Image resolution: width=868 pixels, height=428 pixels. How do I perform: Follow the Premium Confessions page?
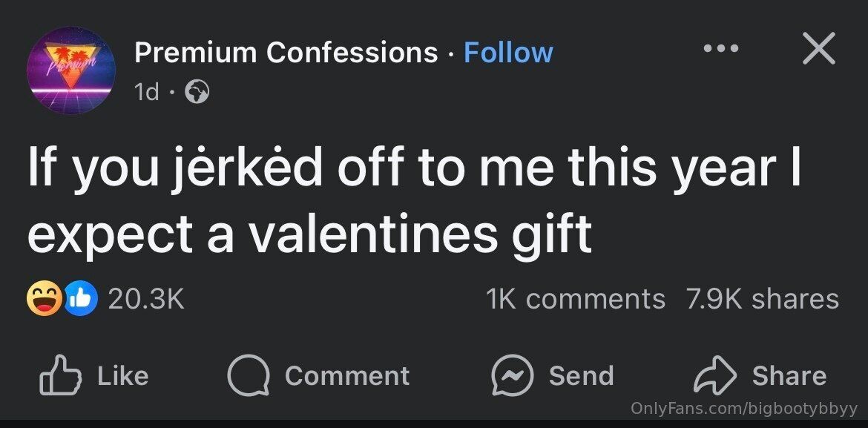tap(508, 53)
